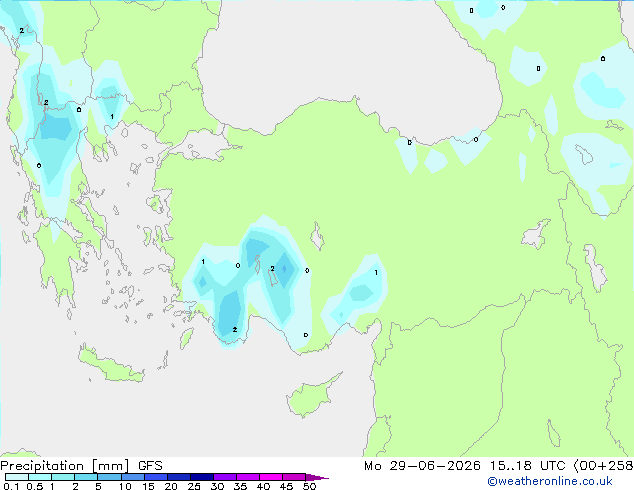Click the island of Crete on the map
This screenshot has height=490, width=634.
pyautogui.click(x=110, y=365)
